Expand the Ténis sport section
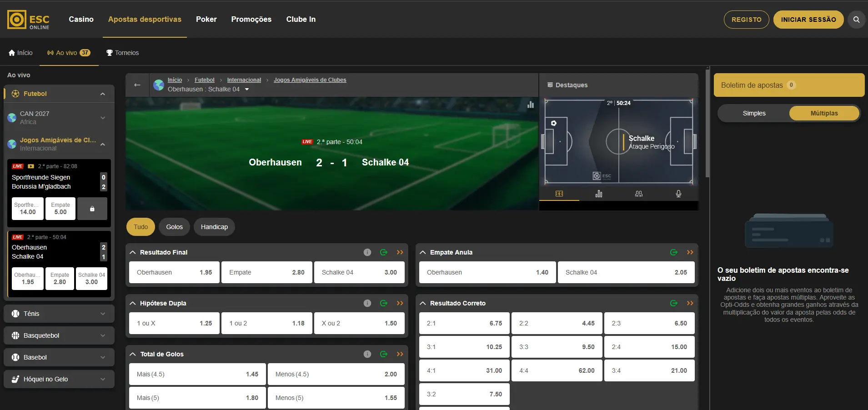Screen dimensions: 868x410 tap(59, 314)
